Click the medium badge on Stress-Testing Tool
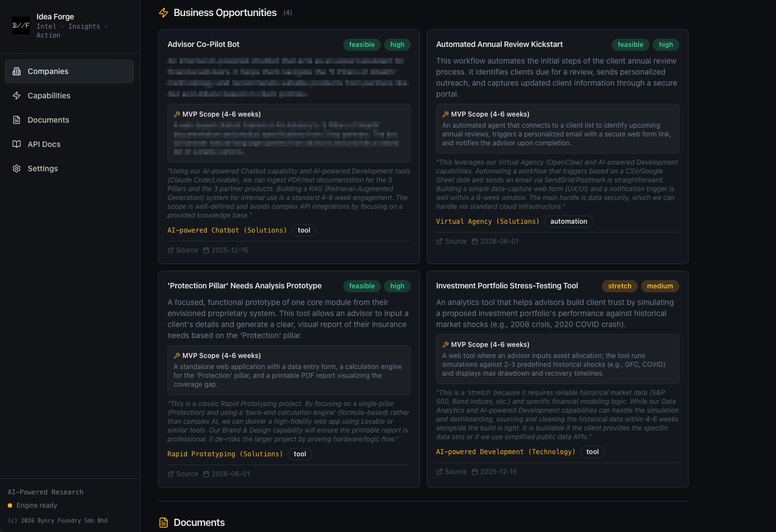This screenshot has height=532, width=776. click(x=660, y=286)
